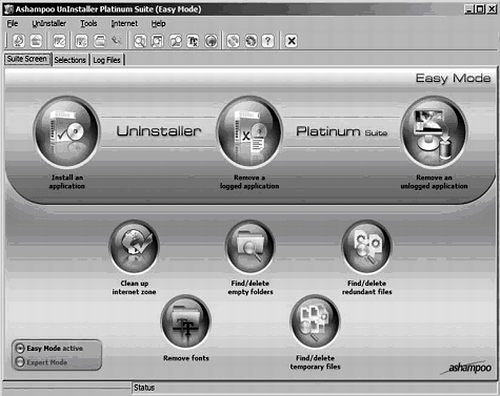500x396 pixels.
Task: Click the Install an application round icon
Action: pyautogui.click(x=67, y=132)
